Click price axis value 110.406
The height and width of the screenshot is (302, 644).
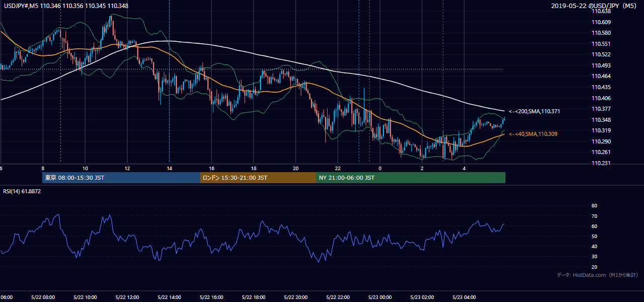pyautogui.click(x=602, y=98)
